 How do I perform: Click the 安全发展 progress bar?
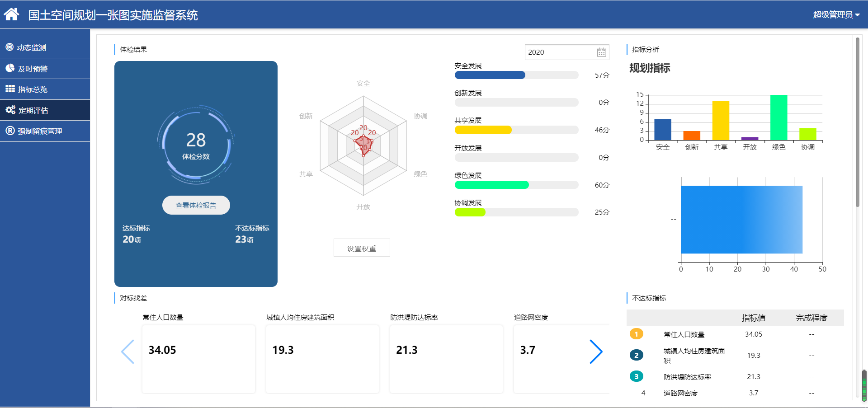pos(516,75)
